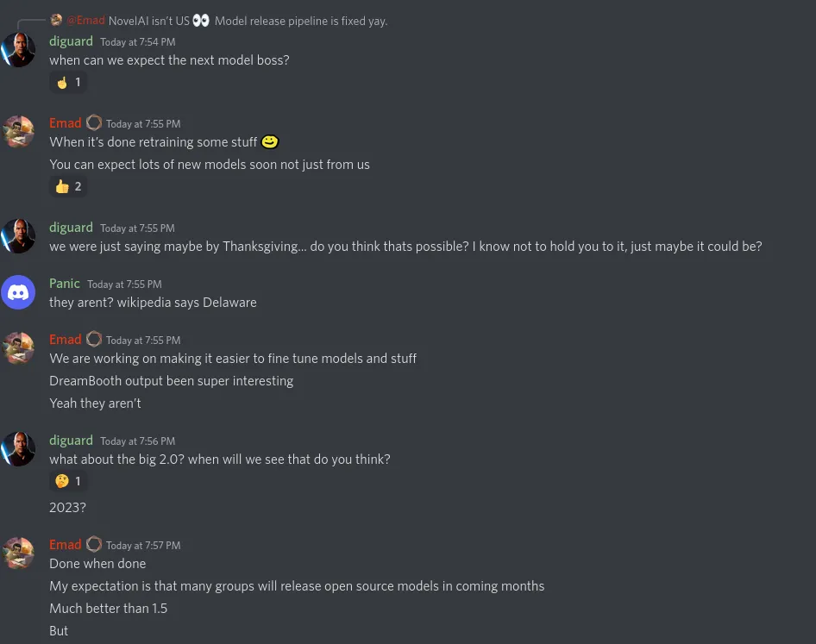
Task: Click Panic's username
Action: (x=65, y=283)
